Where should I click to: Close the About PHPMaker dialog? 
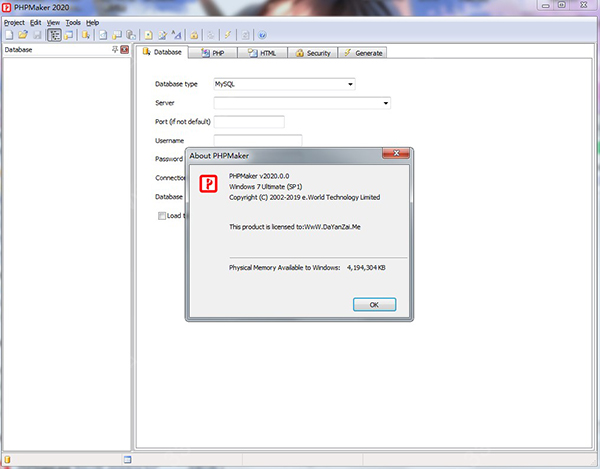pos(397,156)
